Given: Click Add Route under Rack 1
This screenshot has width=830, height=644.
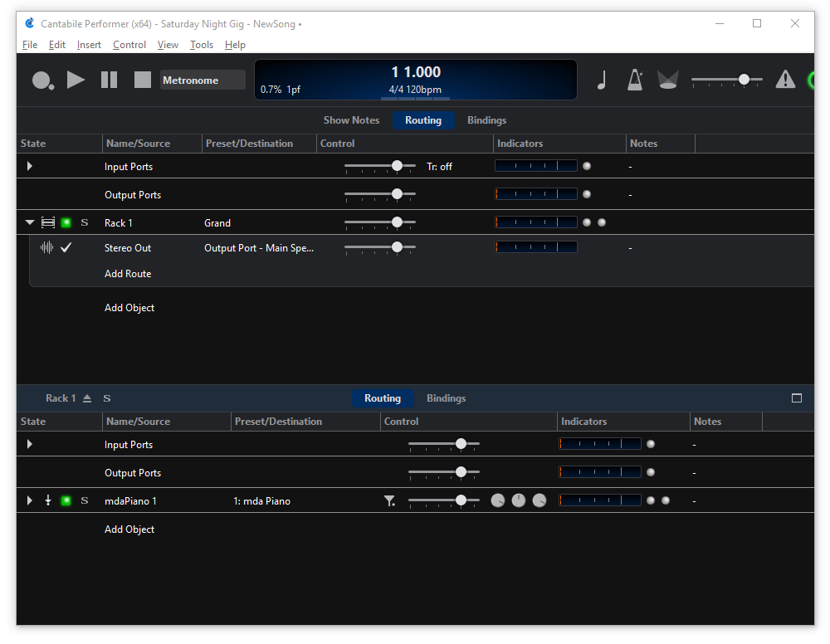Looking at the screenshot, I should [x=128, y=274].
